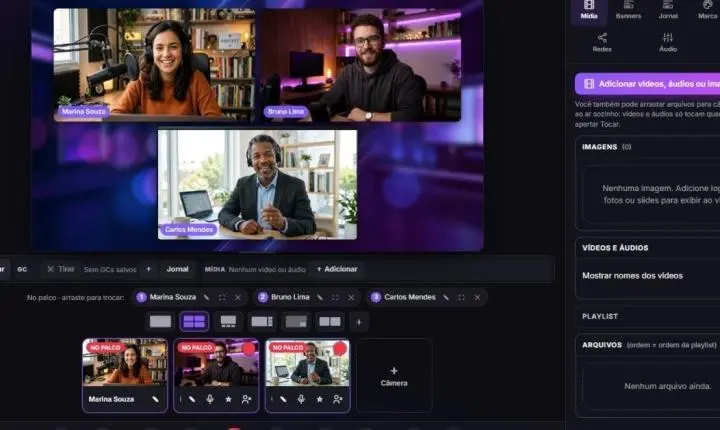Click 'Nenhum vídeo ou áudio' media status
Screen dimensions: 720x430
pos(267,270)
